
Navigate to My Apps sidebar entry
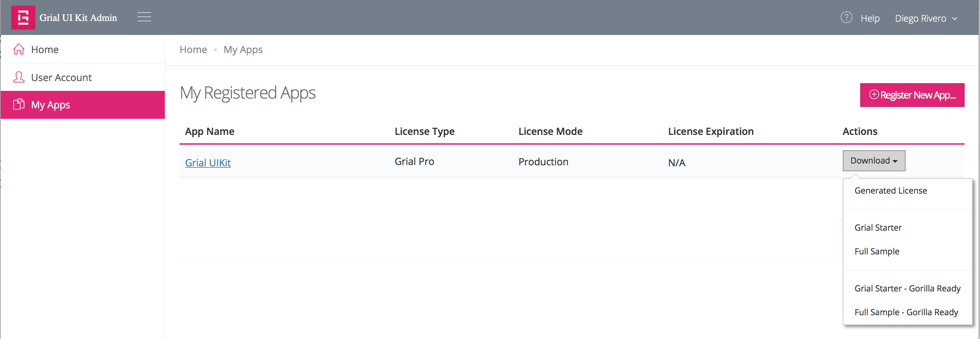pos(51,104)
